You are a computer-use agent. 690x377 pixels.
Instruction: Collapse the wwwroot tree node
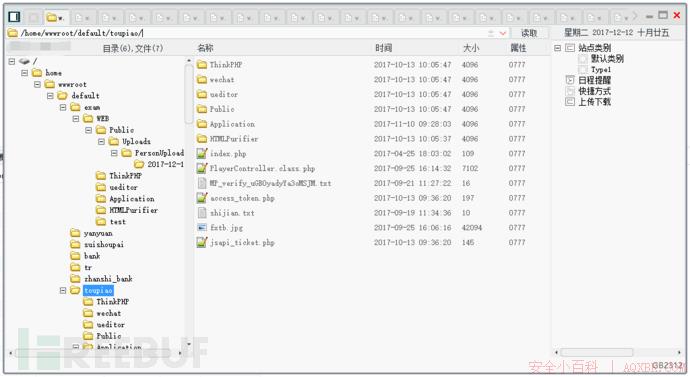click(x=37, y=84)
